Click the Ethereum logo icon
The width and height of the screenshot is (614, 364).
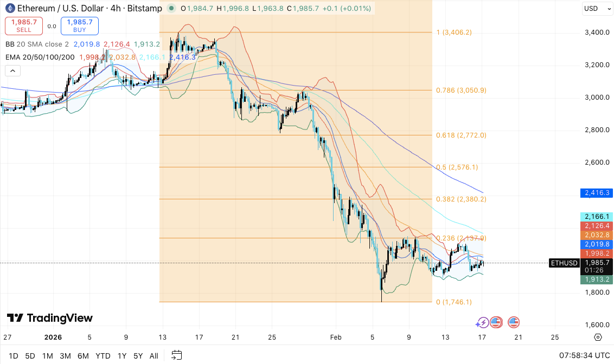click(9, 9)
